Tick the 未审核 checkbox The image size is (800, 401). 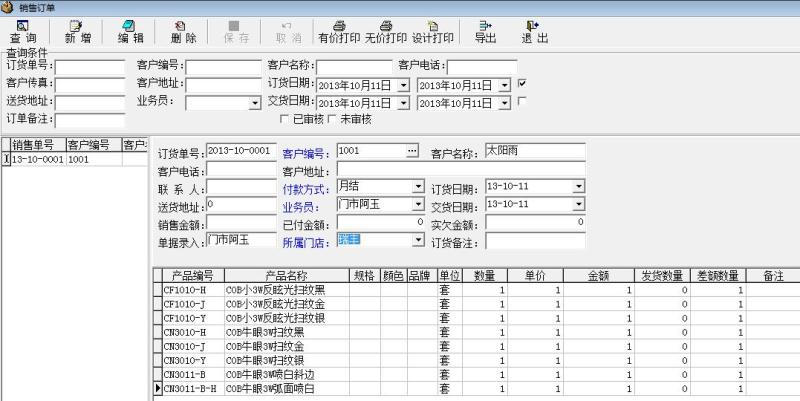pyautogui.click(x=333, y=119)
